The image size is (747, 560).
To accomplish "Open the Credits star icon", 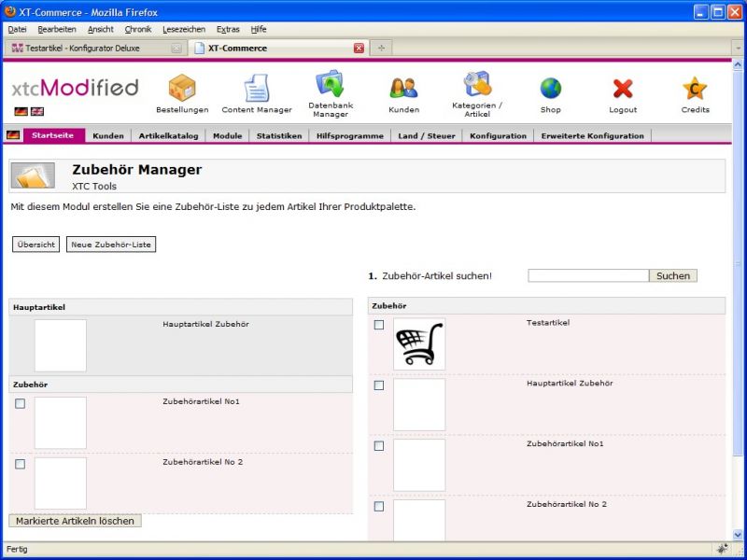I will point(695,89).
